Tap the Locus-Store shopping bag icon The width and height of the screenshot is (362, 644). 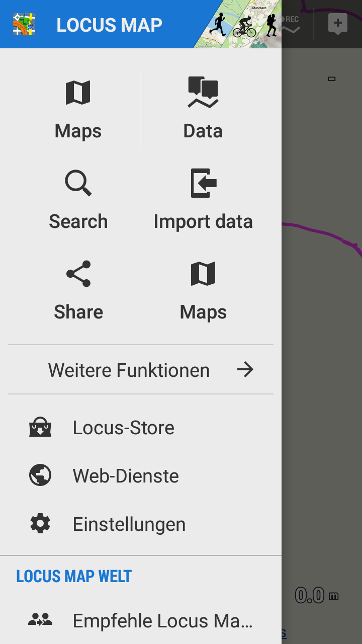tap(40, 428)
